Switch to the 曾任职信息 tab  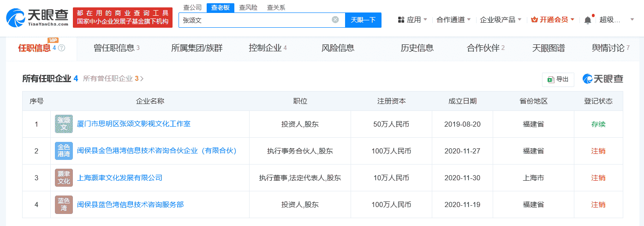[116, 48]
